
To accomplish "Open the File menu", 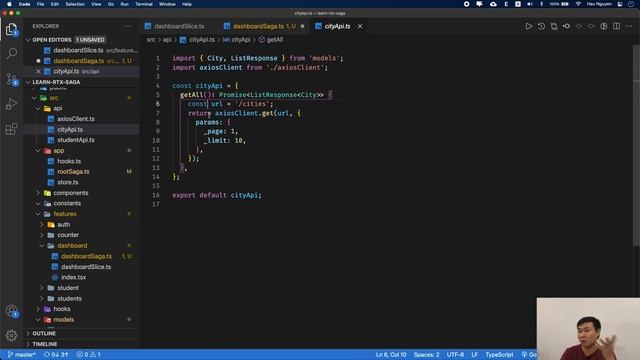I will pos(40,4).
